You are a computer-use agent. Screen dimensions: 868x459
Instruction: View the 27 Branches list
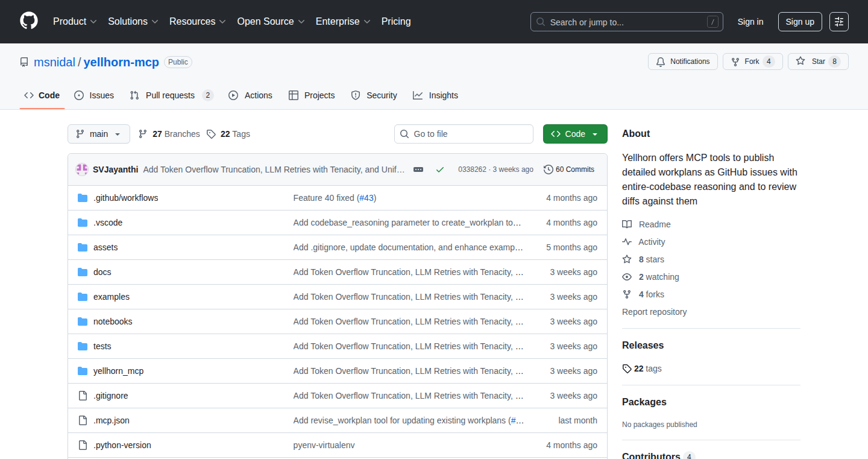tap(169, 134)
